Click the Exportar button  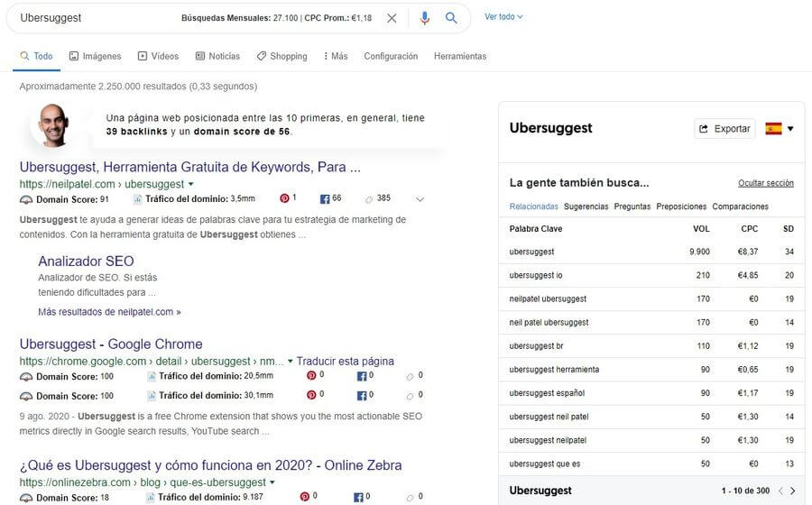(724, 129)
